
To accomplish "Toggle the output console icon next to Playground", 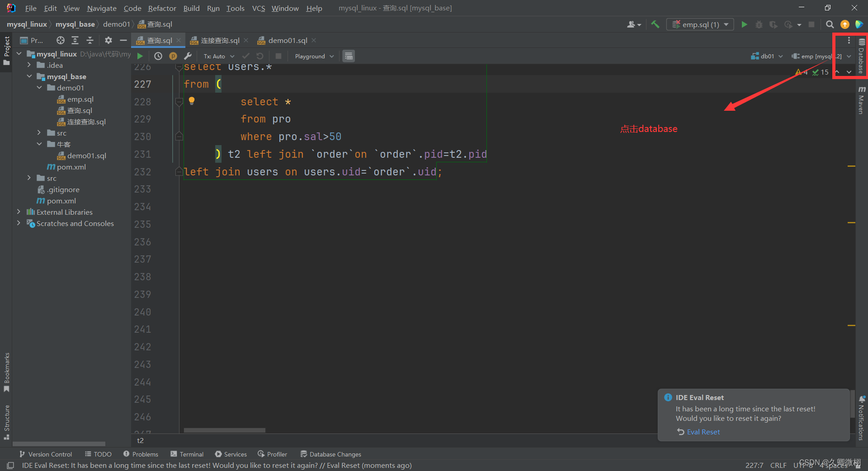I will coord(348,56).
